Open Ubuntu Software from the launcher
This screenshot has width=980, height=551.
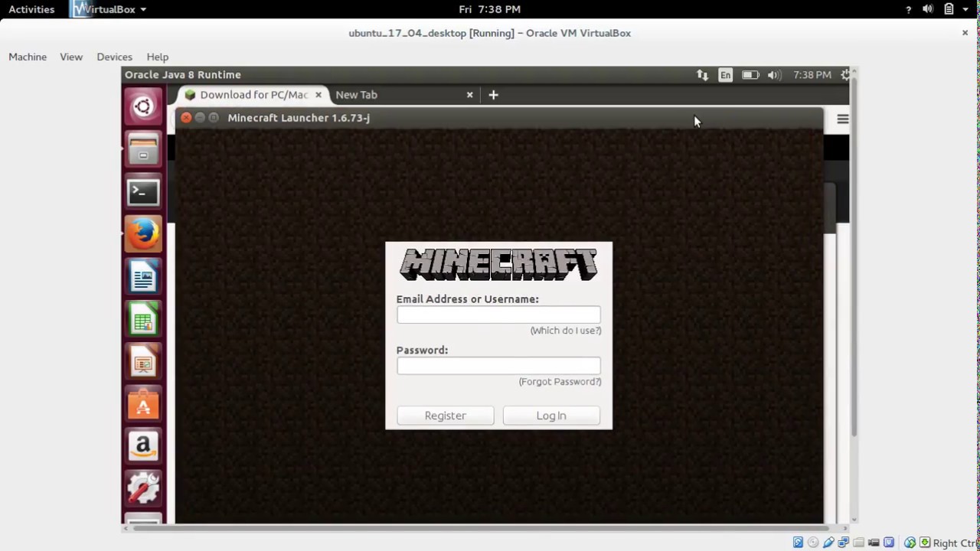(x=143, y=405)
